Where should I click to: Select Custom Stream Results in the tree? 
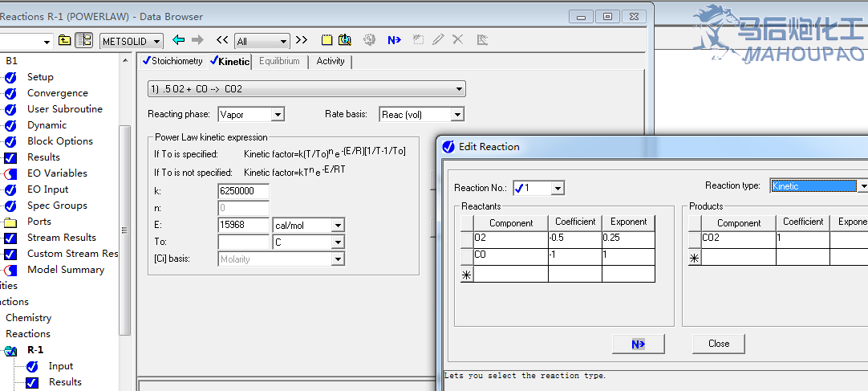click(72, 254)
